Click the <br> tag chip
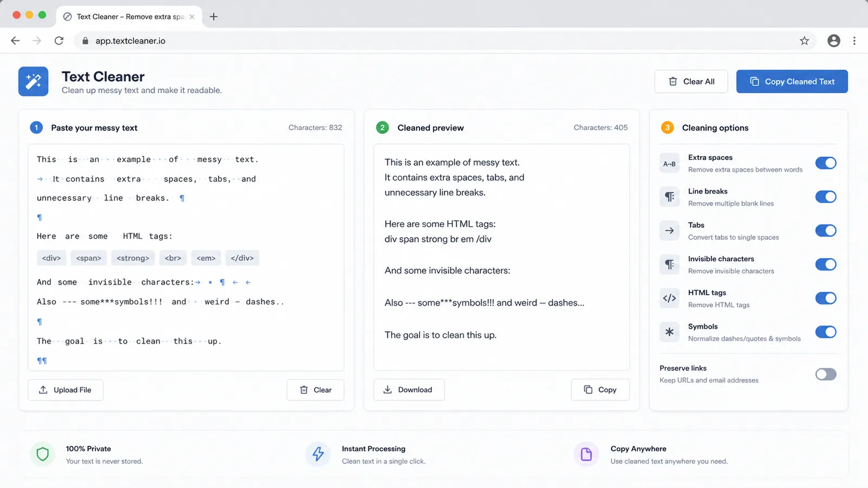Image resolution: width=868 pixels, height=488 pixels. click(x=173, y=258)
